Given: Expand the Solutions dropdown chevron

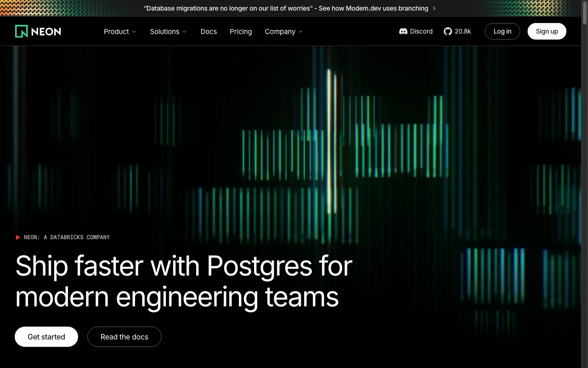Looking at the screenshot, I should pyautogui.click(x=185, y=32).
